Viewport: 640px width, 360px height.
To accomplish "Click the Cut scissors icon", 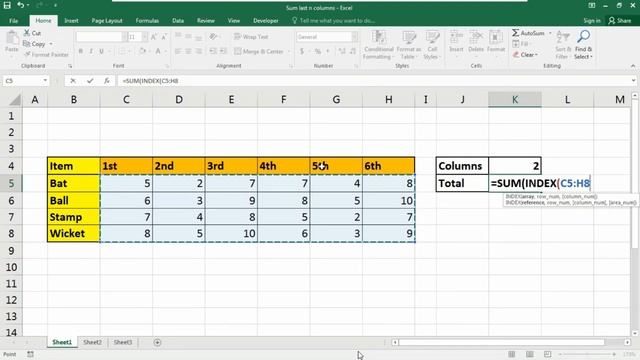I will click(27, 33).
